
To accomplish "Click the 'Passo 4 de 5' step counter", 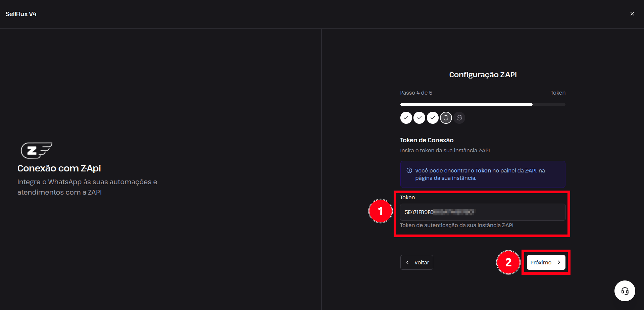I will pos(416,93).
